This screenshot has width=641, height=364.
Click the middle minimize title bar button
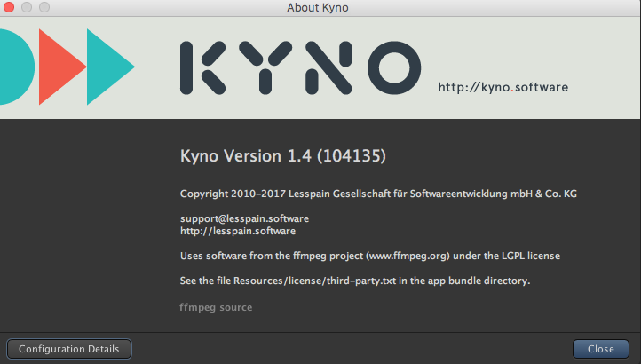tap(27, 8)
